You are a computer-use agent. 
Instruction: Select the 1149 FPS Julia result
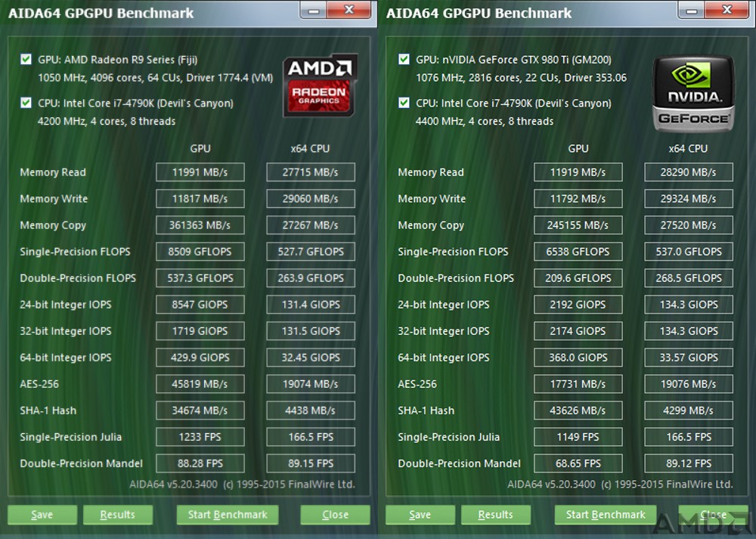(x=578, y=437)
